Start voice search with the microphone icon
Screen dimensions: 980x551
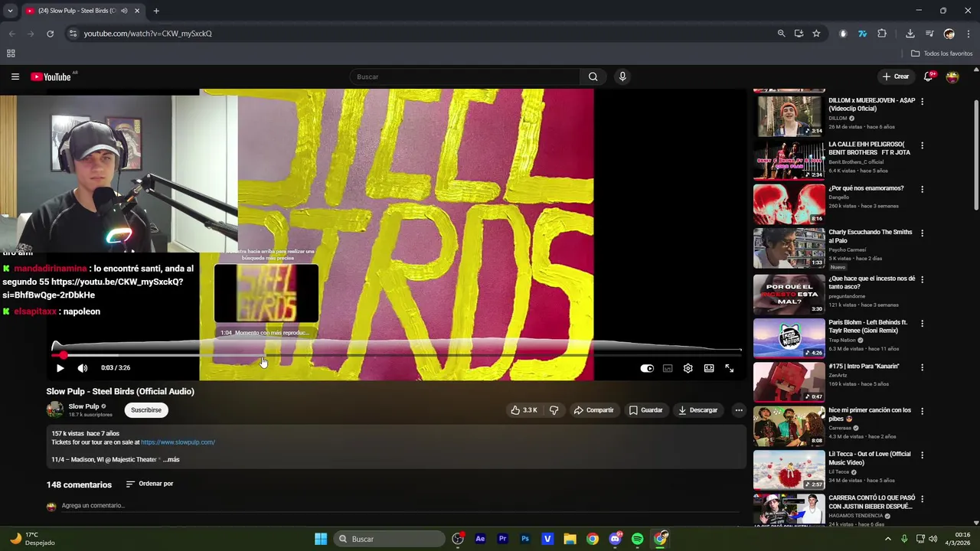[622, 77]
